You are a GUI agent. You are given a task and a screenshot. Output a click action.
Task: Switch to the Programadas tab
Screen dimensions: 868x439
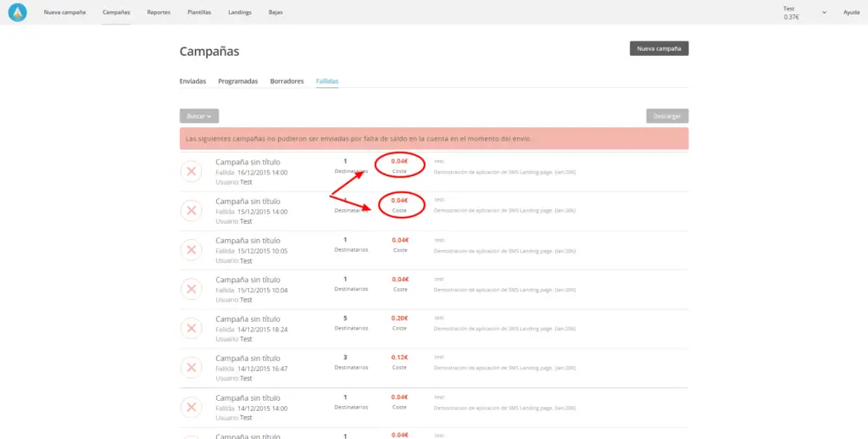(x=237, y=81)
